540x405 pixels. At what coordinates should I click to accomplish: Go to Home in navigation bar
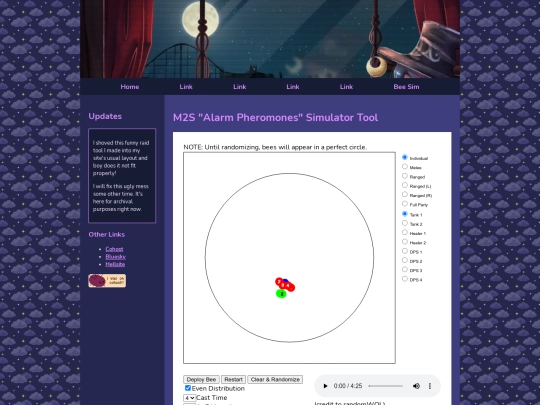[130, 87]
